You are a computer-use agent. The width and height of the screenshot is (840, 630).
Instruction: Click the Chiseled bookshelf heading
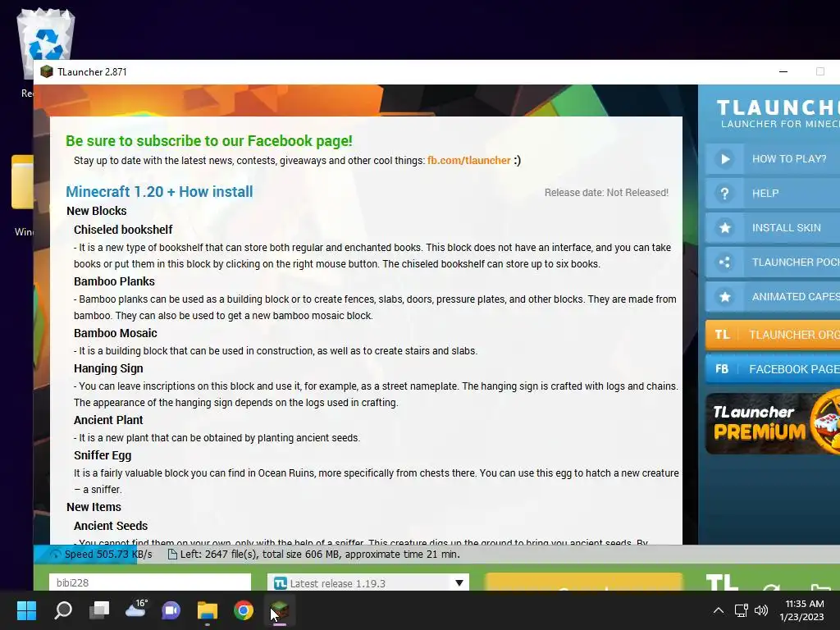click(x=123, y=230)
